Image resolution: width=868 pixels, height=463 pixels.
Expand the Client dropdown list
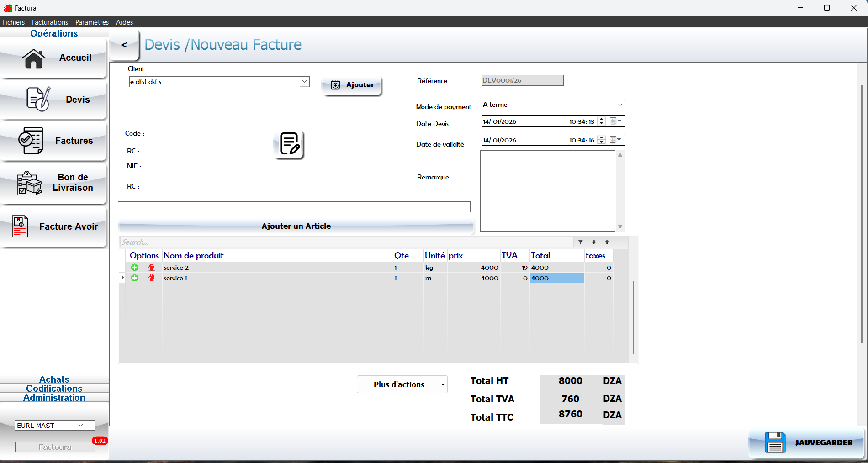[x=304, y=82]
